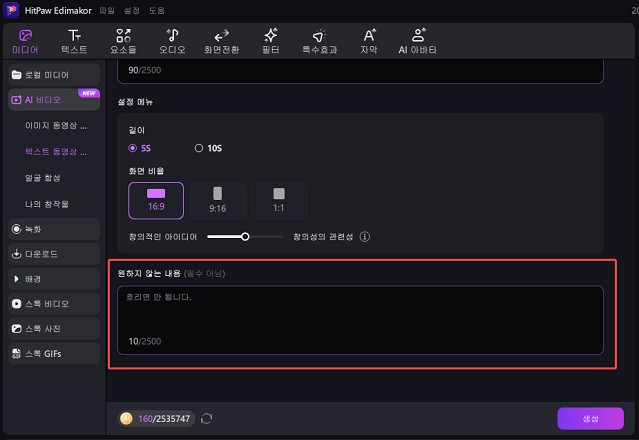Click the 160/2535747 credits text

[164, 419]
